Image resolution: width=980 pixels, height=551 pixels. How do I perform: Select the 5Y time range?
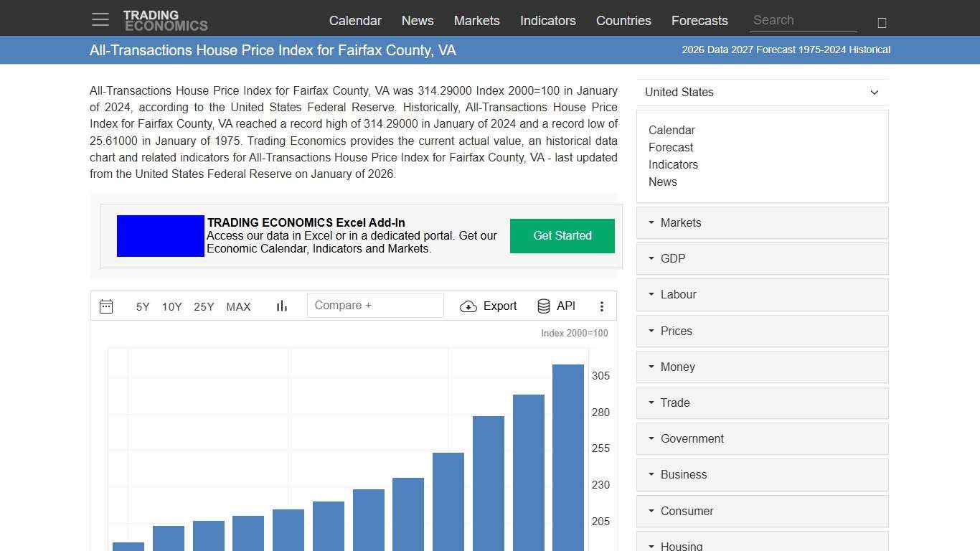143,307
